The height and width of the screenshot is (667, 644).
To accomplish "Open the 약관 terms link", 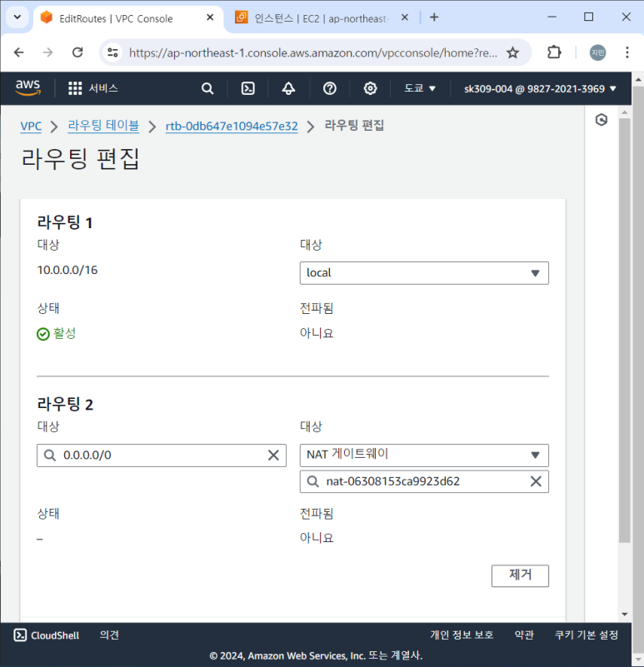I will (524, 635).
